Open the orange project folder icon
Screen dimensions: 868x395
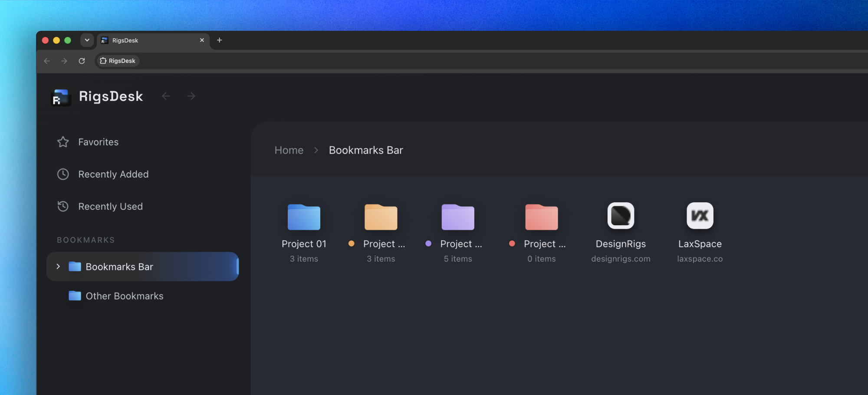click(x=381, y=217)
